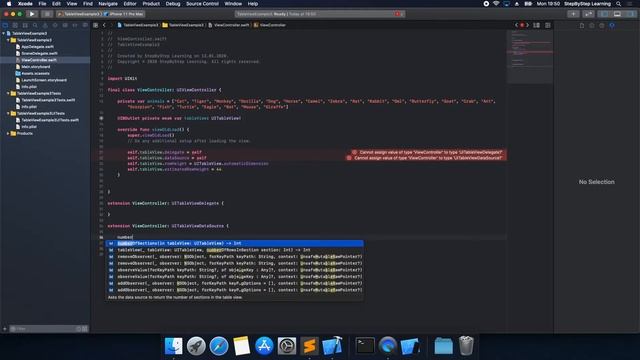
Task: Open Trash in the Dock
Action: [x=466, y=346]
